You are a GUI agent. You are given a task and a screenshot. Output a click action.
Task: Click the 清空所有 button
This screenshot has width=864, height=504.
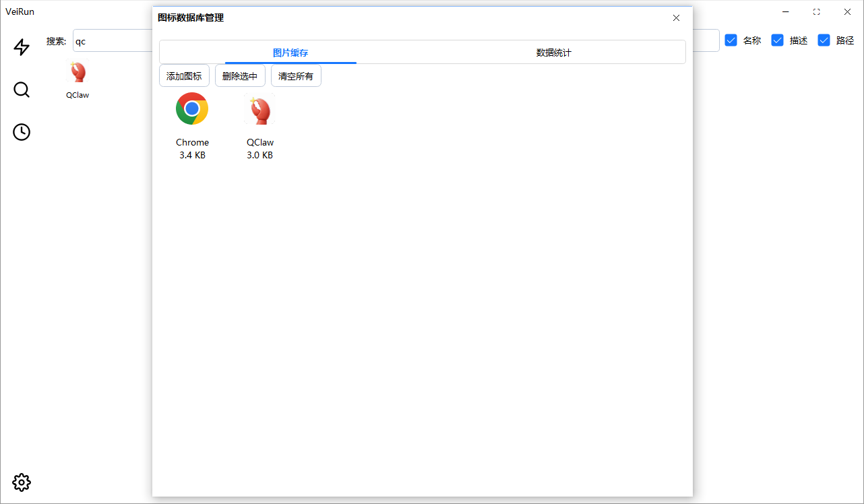point(296,76)
